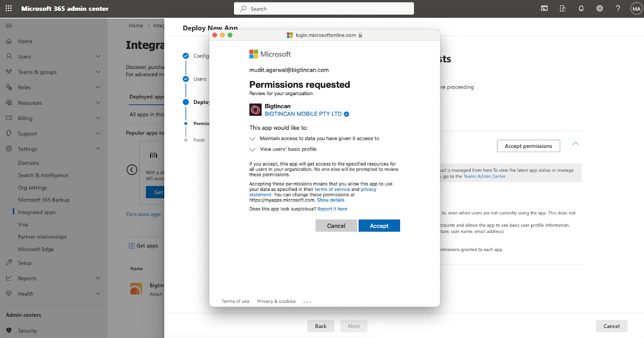Click the previous carousel arrow

click(132, 170)
